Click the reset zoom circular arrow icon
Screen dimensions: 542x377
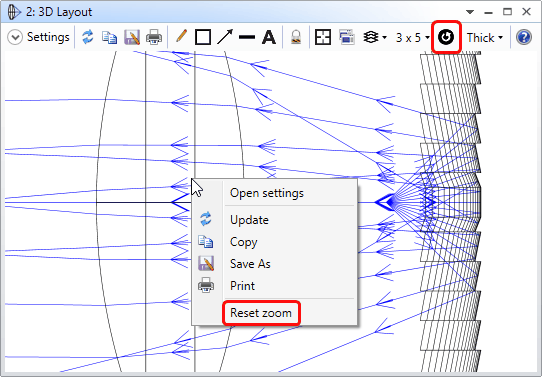point(446,37)
